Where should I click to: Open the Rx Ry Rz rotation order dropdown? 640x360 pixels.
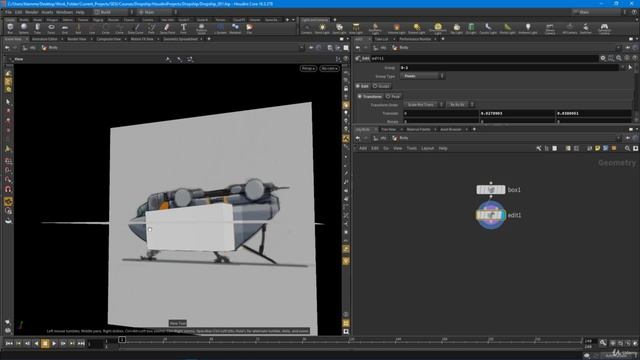(460, 104)
